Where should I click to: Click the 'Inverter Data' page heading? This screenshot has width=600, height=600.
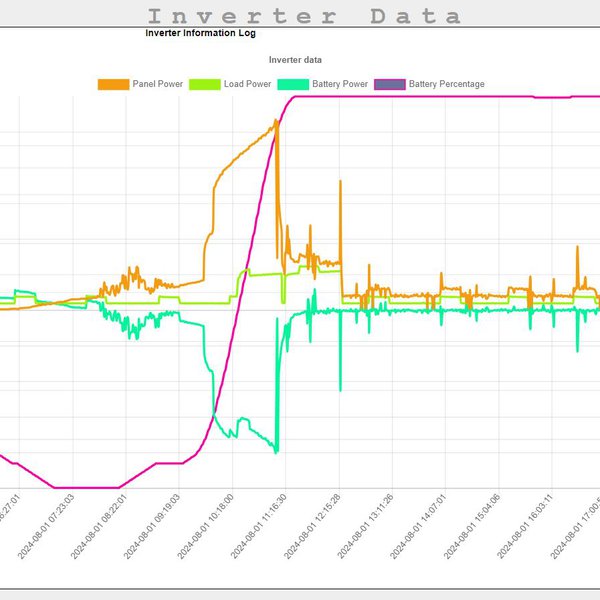point(304,16)
